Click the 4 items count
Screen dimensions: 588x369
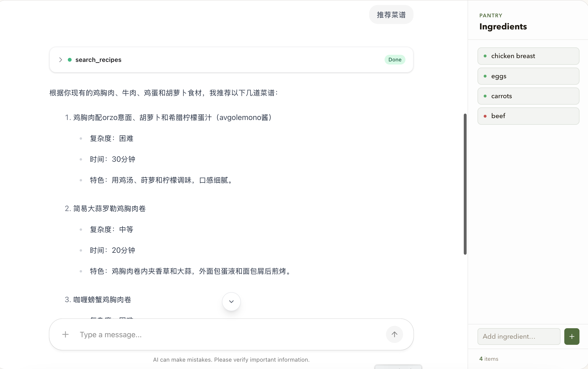point(489,359)
